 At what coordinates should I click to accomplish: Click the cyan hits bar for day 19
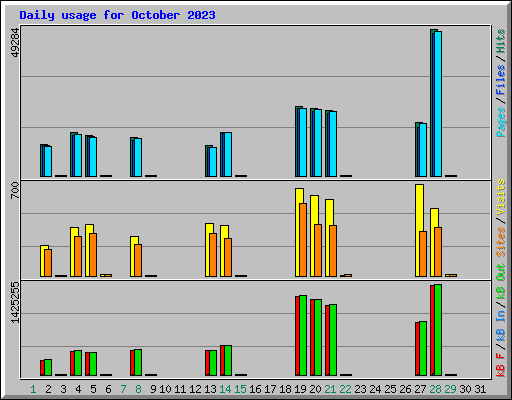pos(303,142)
